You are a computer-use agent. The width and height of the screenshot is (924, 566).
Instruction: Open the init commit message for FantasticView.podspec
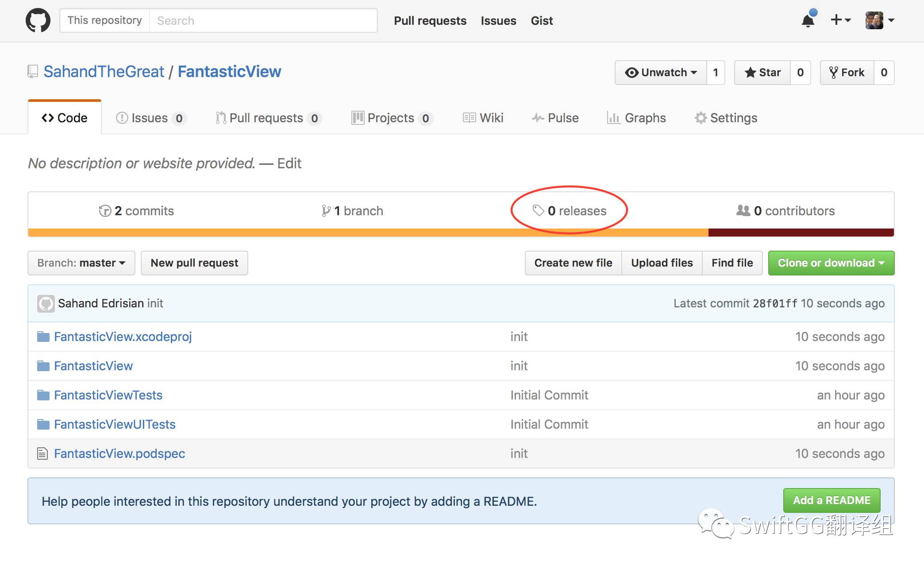tap(519, 454)
